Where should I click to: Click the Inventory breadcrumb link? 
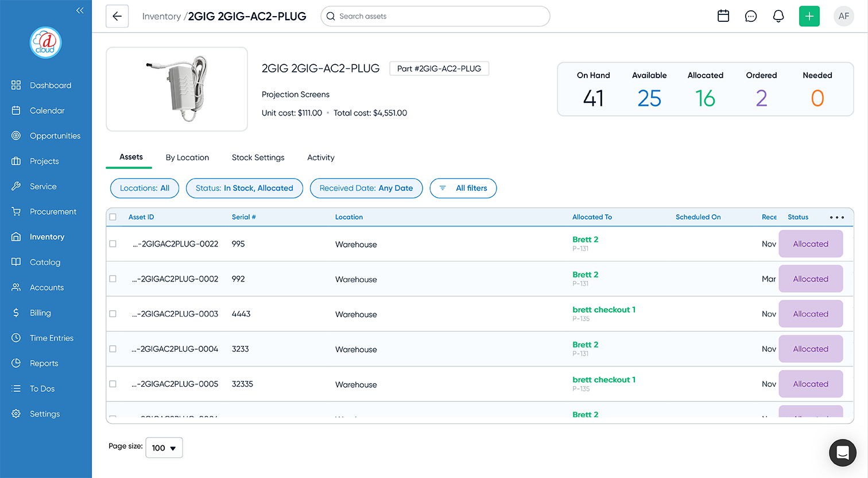click(161, 17)
